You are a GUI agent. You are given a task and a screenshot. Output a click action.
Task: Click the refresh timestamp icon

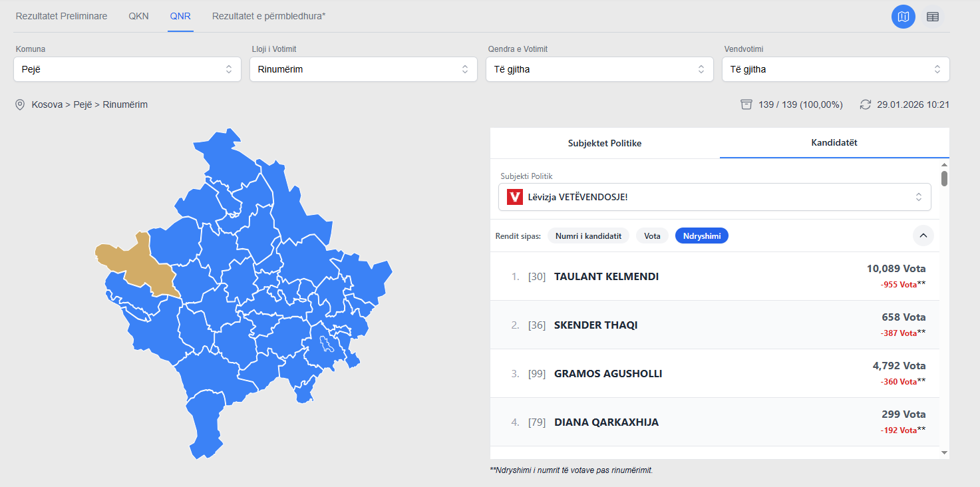[865, 104]
